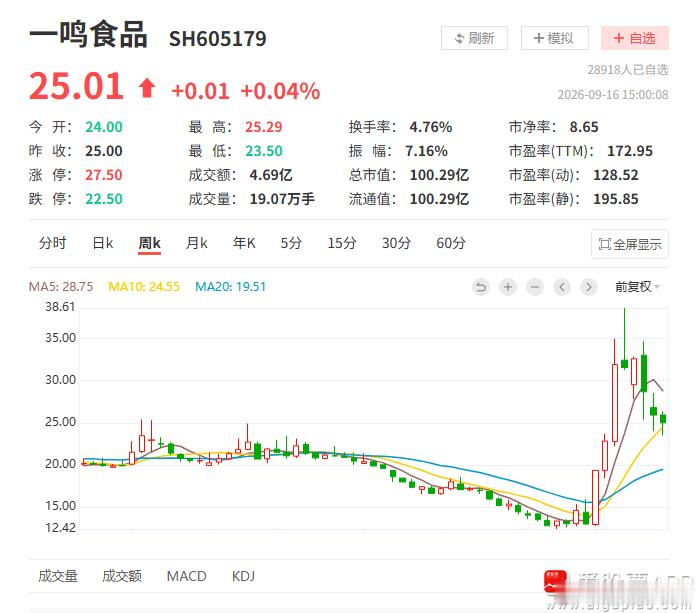Click 市净率 value 8.65
Image resolution: width=698 pixels, height=613 pixels.
click(x=584, y=127)
